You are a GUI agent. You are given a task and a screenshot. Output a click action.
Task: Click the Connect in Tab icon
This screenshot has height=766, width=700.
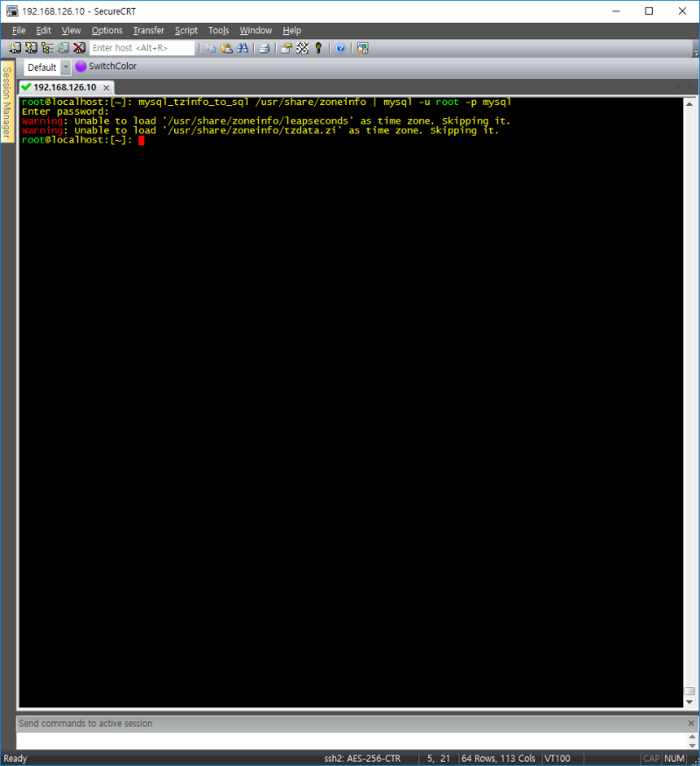point(47,48)
